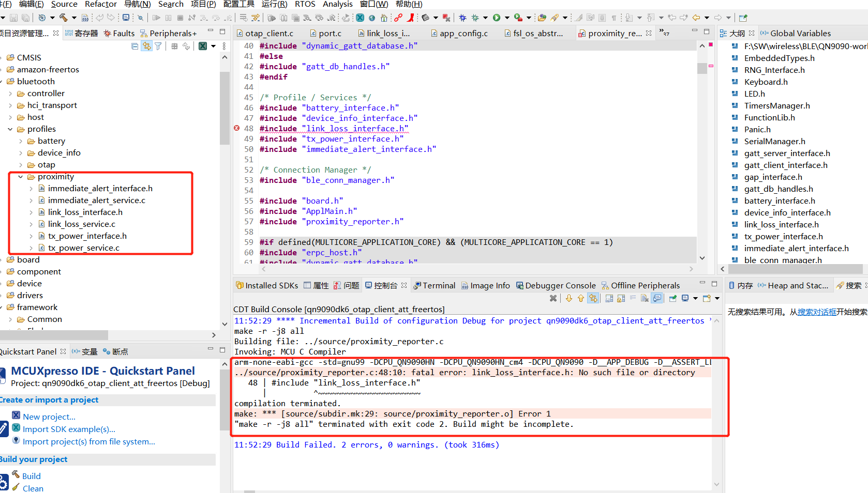Screen dimensions: 868x493
Task: Click the filter funnel icon in project explorer
Action: 158,46
